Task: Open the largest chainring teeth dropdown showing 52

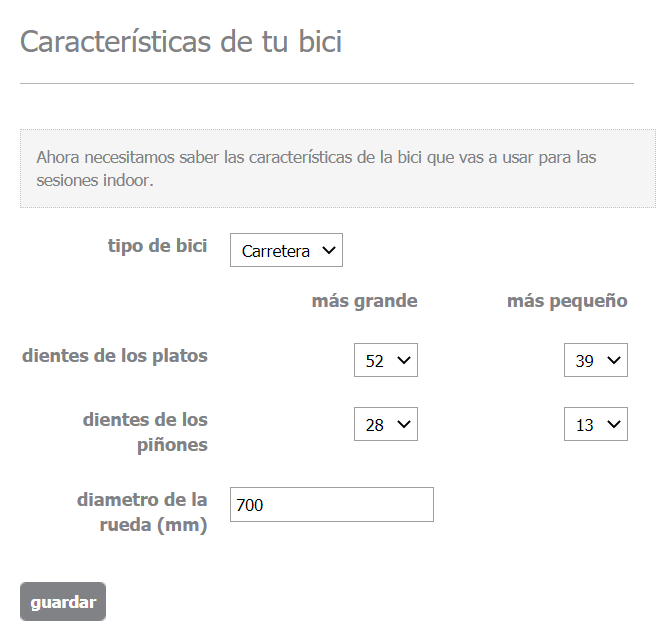Action: pyautogui.click(x=386, y=360)
